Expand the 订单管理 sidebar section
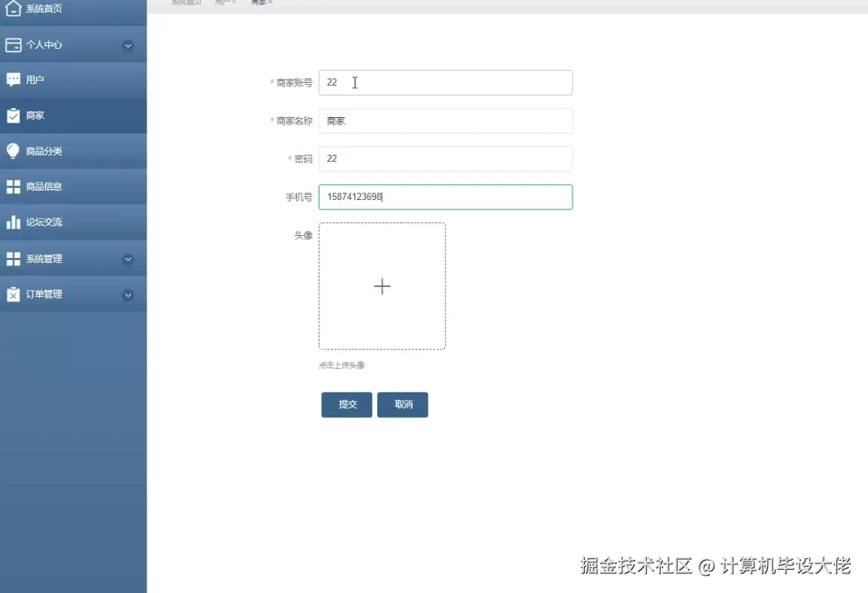This screenshot has width=868, height=593. [x=128, y=293]
